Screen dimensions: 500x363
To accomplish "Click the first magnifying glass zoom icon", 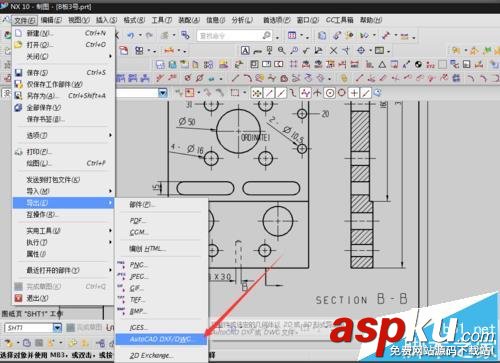I will coord(282,51).
